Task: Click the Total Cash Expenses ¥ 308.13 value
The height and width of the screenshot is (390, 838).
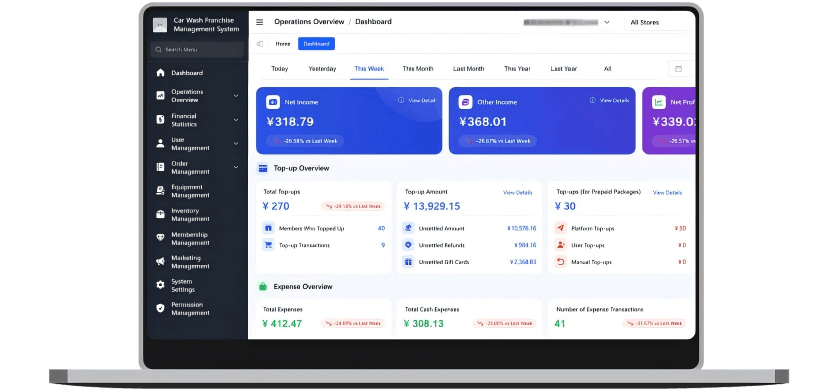Action: coord(423,324)
